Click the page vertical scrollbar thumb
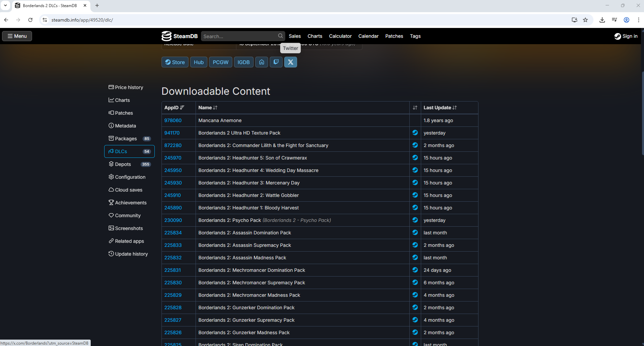 pos(642,113)
